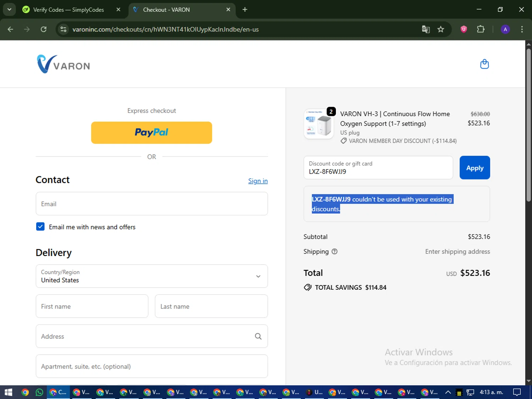Click the browser address bar URL
Screen dimensions: 532x399
[166, 29]
